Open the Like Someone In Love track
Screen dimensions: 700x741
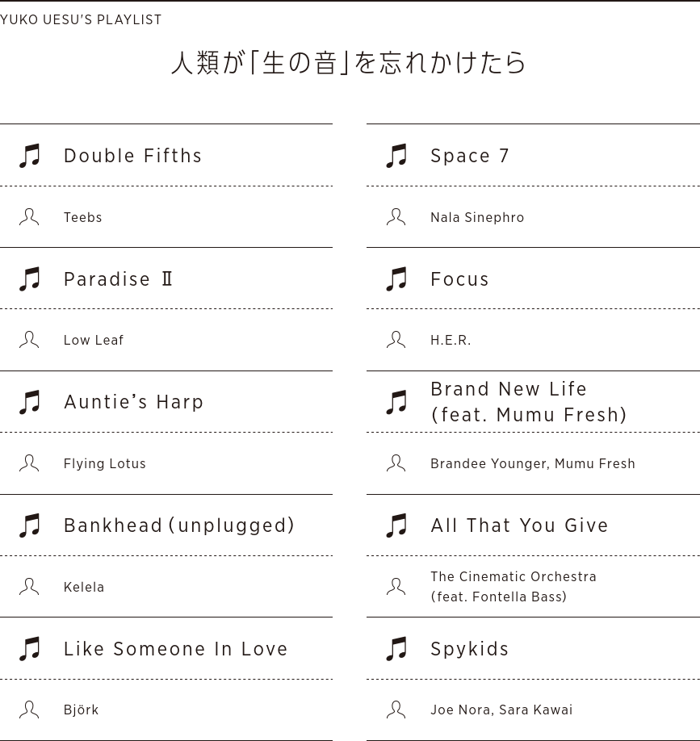click(176, 649)
